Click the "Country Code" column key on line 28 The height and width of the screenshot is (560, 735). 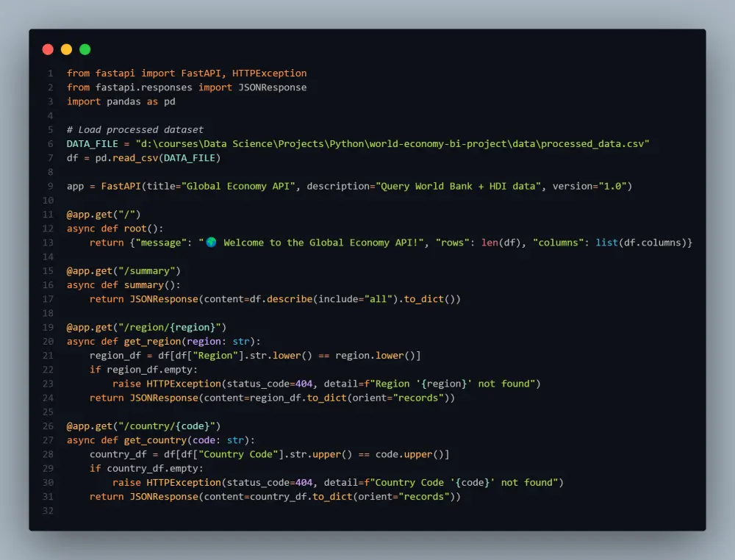238,455
